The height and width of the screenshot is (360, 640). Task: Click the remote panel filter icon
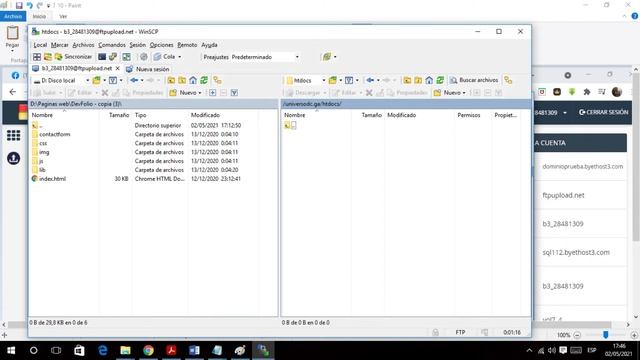349,80
